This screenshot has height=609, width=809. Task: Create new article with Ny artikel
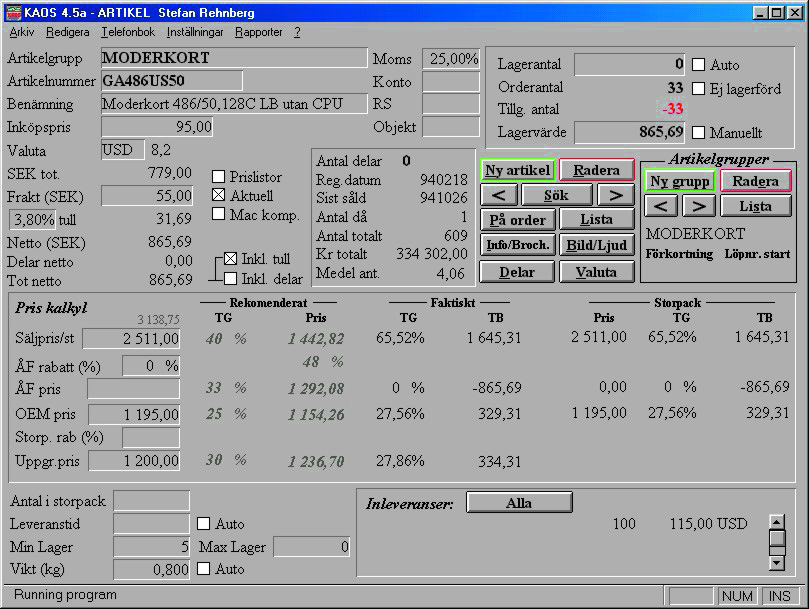tap(517, 170)
